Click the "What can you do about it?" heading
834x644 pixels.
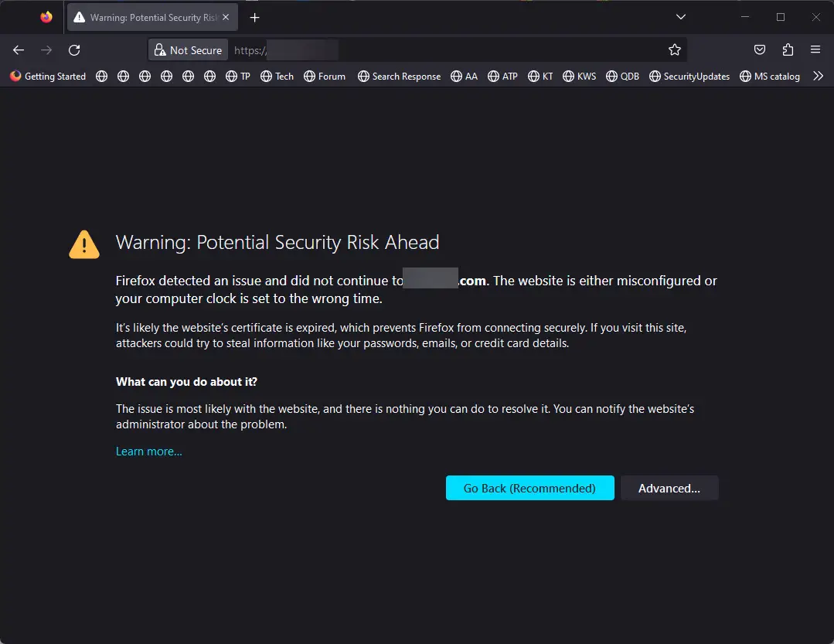point(187,381)
